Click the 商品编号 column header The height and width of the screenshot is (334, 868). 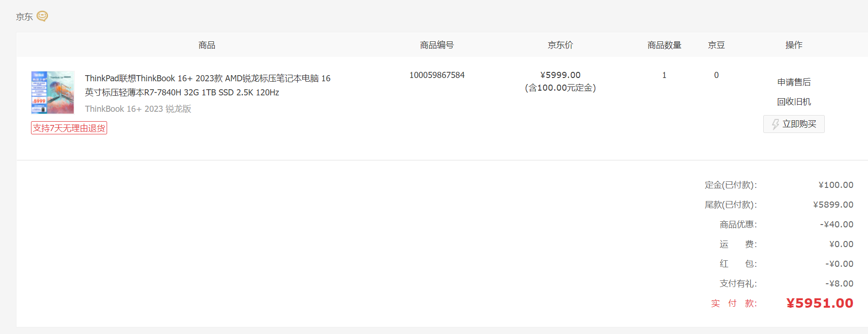click(437, 45)
